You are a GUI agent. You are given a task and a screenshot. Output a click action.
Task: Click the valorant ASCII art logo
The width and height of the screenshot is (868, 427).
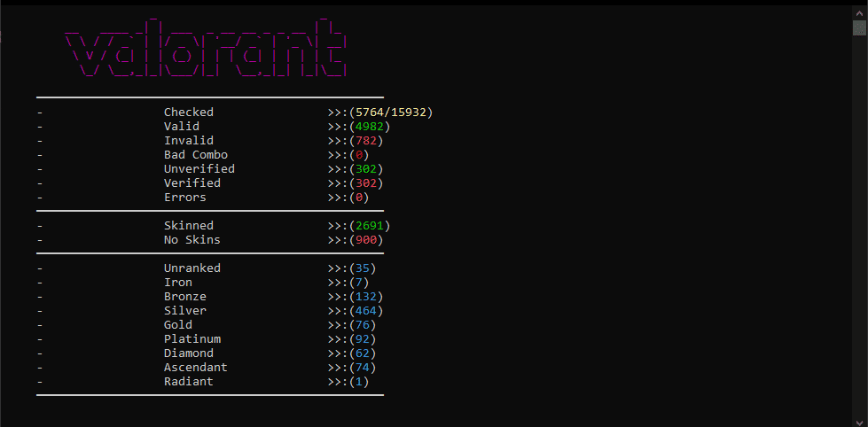pyautogui.click(x=206, y=49)
